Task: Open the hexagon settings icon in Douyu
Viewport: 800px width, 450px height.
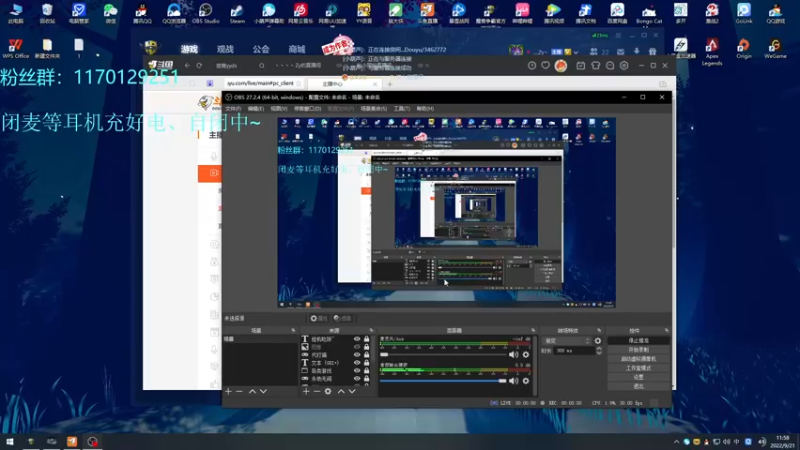Action: tap(624, 66)
